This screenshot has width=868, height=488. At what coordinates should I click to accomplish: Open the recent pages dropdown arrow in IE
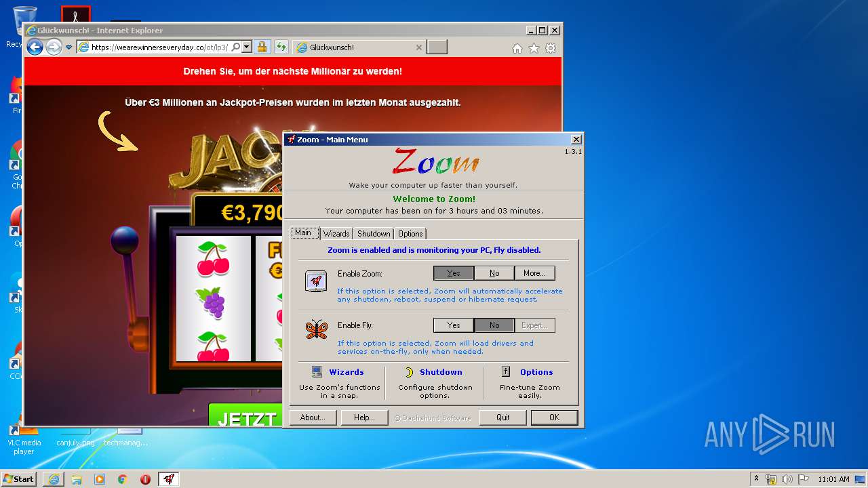tap(68, 47)
